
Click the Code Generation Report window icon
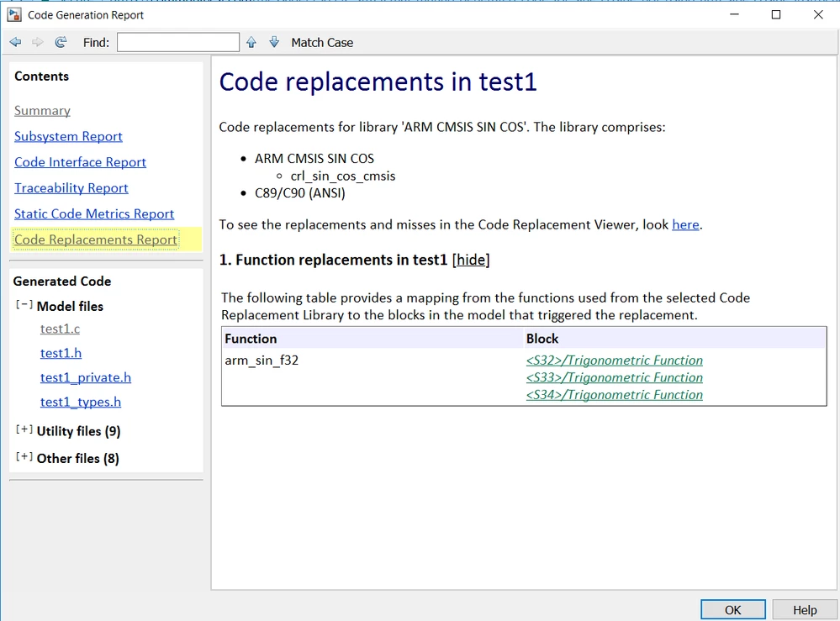pos(14,14)
